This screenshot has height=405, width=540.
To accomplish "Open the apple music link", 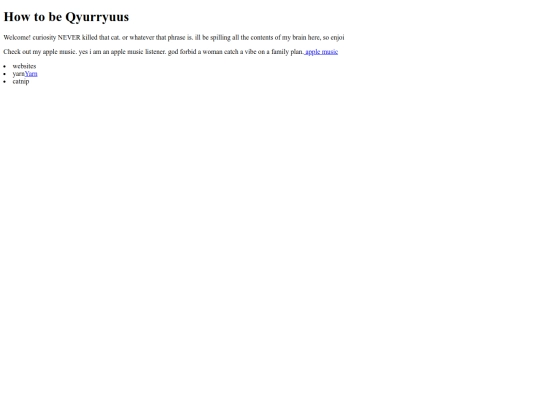I will tap(321, 52).
